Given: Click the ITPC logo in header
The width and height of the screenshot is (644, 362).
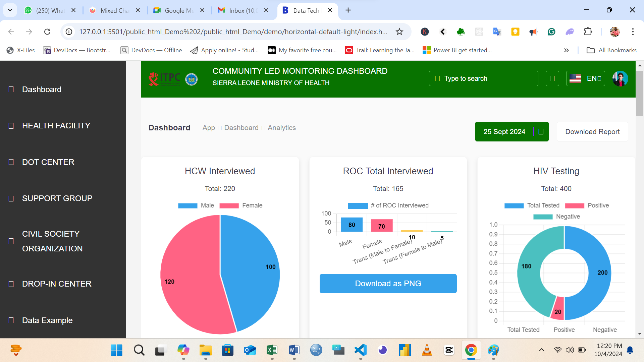Looking at the screenshot, I should pos(164,79).
